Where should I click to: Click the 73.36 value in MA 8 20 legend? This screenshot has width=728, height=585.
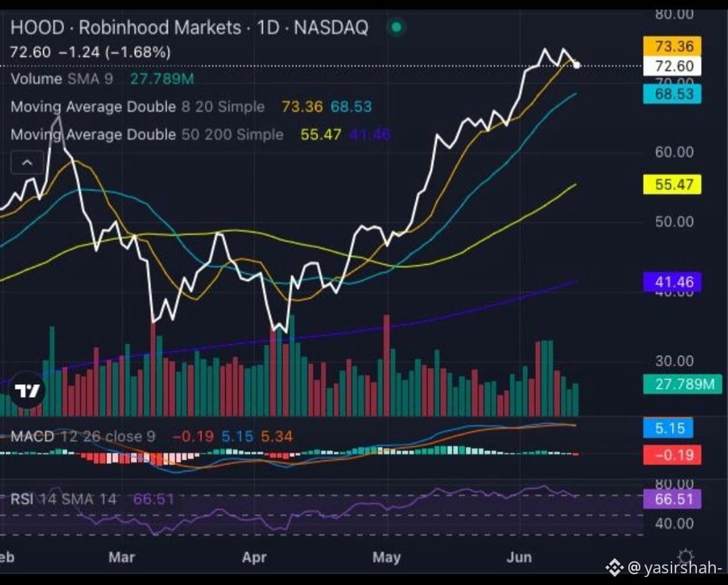[x=302, y=106]
